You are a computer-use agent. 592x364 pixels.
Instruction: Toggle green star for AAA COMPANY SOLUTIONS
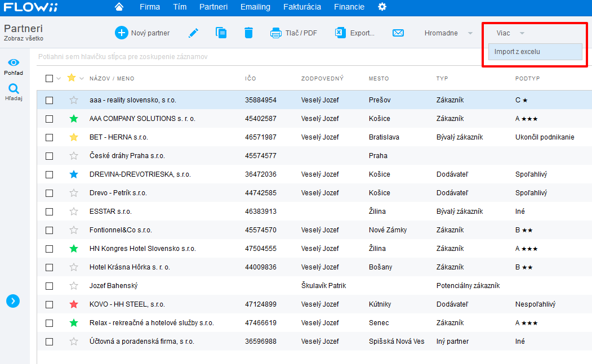[74, 119]
